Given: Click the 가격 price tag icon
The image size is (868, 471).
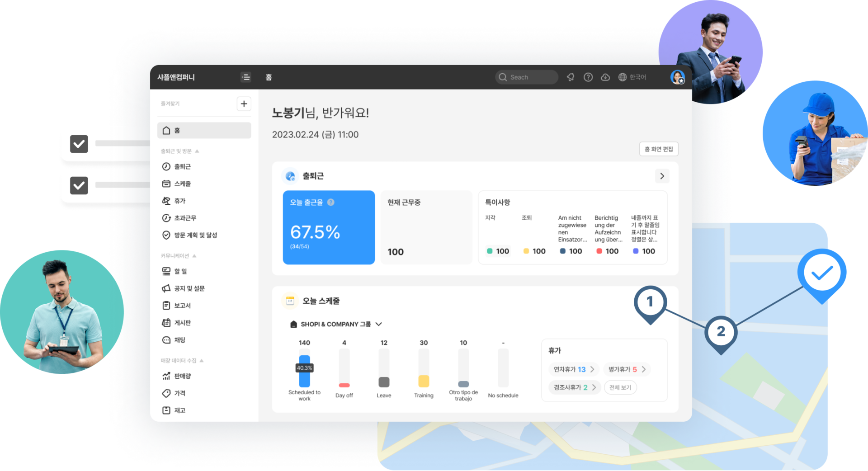Looking at the screenshot, I should pos(166,393).
